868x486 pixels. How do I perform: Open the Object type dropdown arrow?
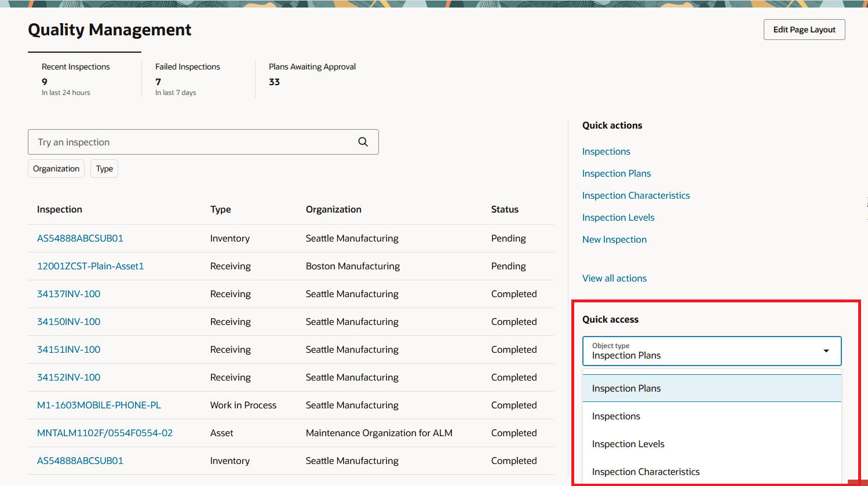pos(826,350)
